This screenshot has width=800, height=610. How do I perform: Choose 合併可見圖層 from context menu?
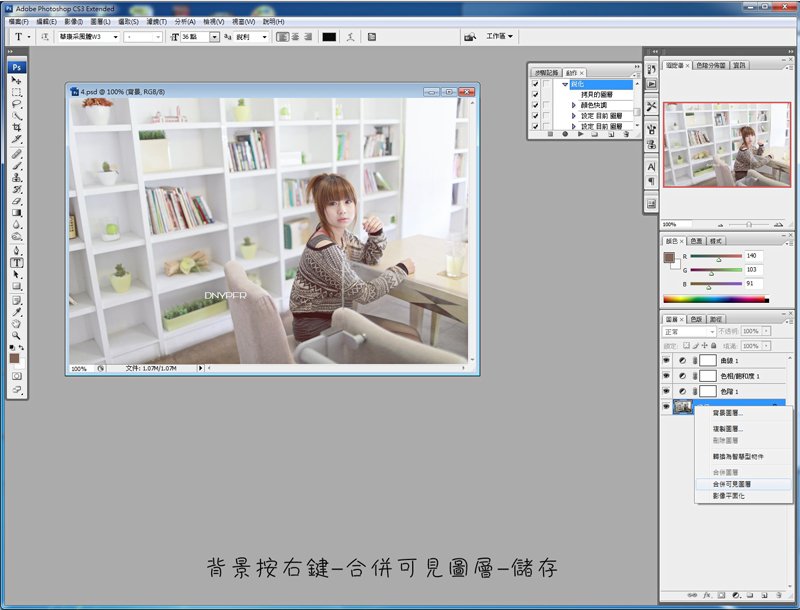tap(743, 484)
